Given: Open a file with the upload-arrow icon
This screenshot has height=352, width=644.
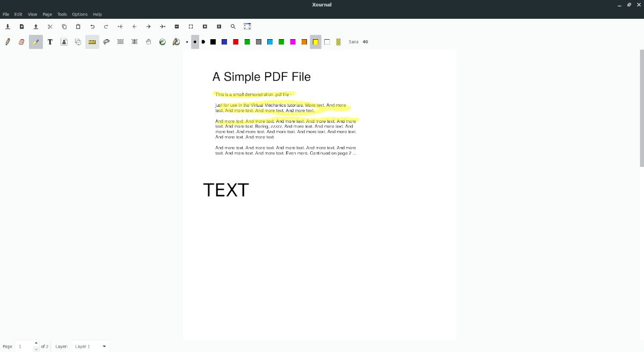Looking at the screenshot, I should 35,26.
